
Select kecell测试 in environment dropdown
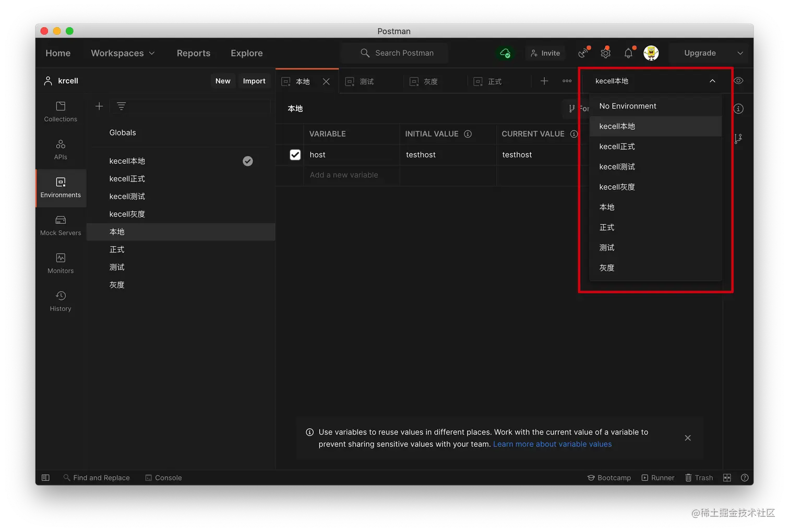click(x=655, y=167)
